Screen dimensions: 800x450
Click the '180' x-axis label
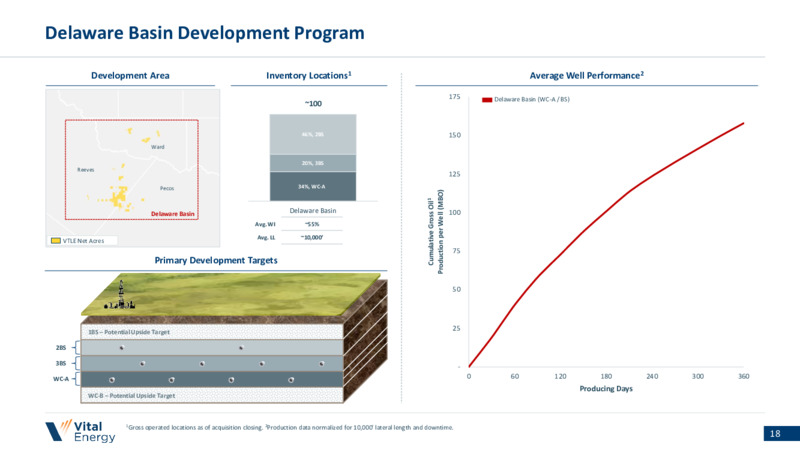pyautogui.click(x=606, y=377)
